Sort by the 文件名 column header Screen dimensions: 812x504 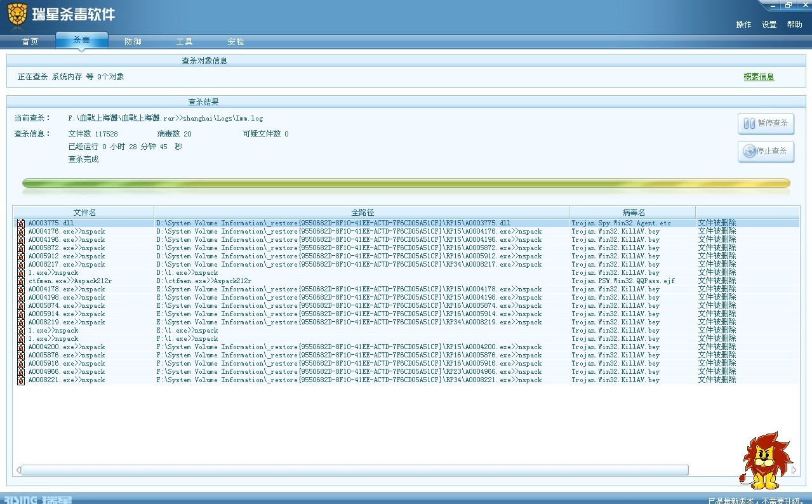(84, 212)
